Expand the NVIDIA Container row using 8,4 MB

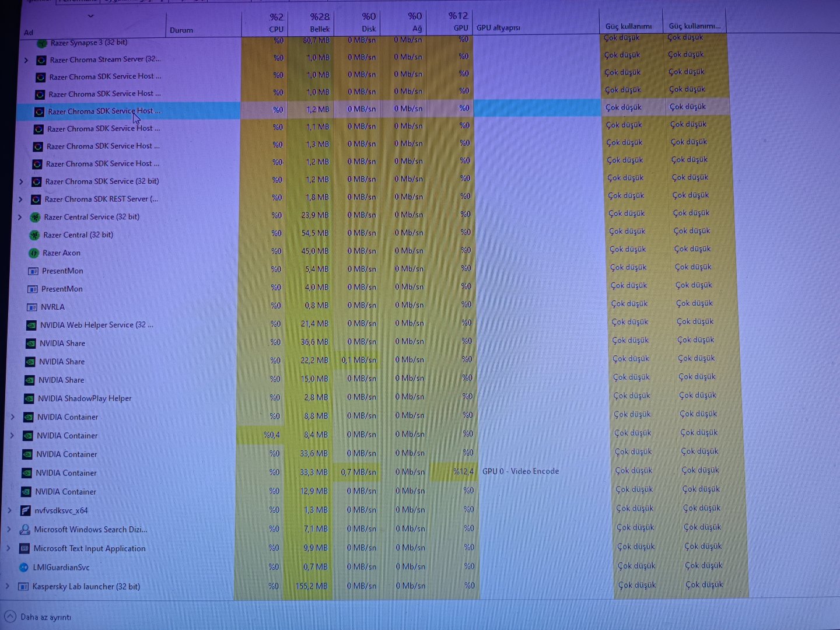pos(12,436)
